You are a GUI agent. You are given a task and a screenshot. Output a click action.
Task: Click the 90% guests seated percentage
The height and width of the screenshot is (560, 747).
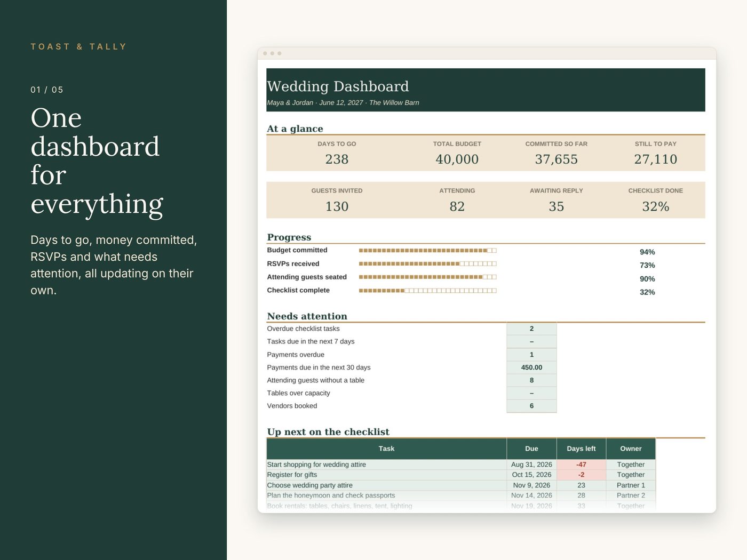click(647, 279)
